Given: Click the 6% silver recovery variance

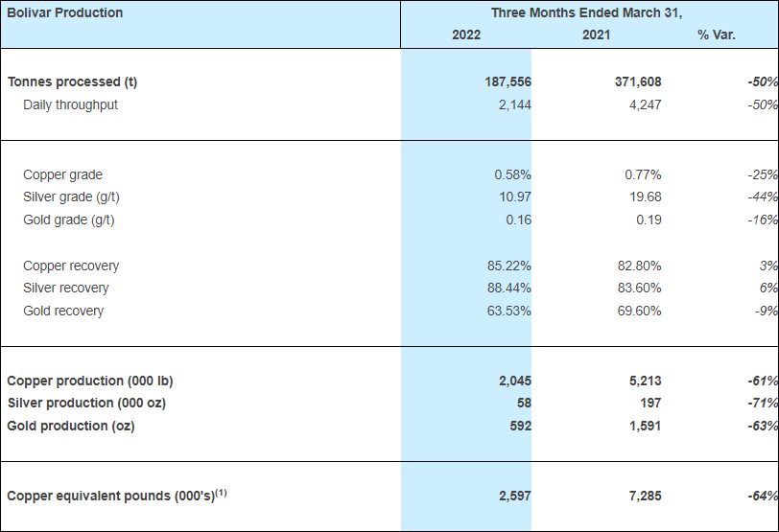Looking at the screenshot, I should [x=768, y=288].
